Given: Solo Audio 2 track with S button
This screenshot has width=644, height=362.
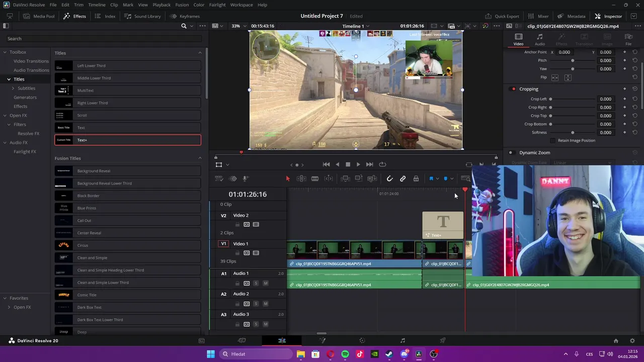Looking at the screenshot, I should point(256,304).
